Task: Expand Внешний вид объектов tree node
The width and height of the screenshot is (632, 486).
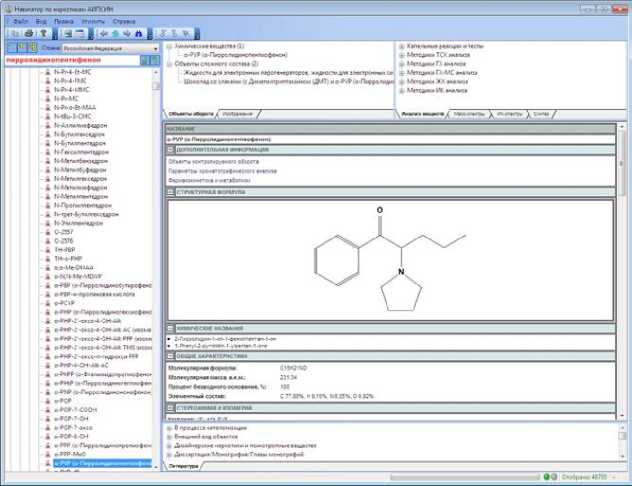Action: coord(168,435)
